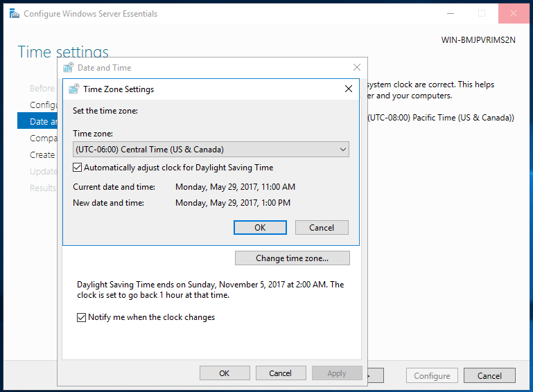The height and width of the screenshot is (392, 533).
Task: Toggle automatically adjust clock for Daylight Saving Time
Action: point(78,168)
